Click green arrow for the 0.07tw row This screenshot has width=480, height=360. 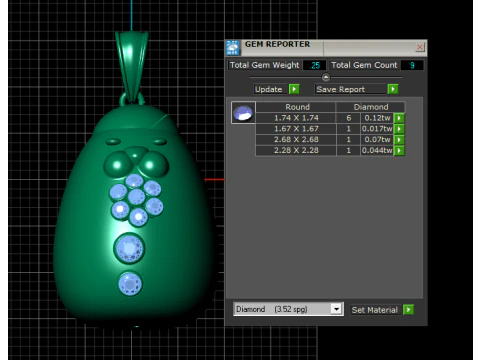pos(399,140)
